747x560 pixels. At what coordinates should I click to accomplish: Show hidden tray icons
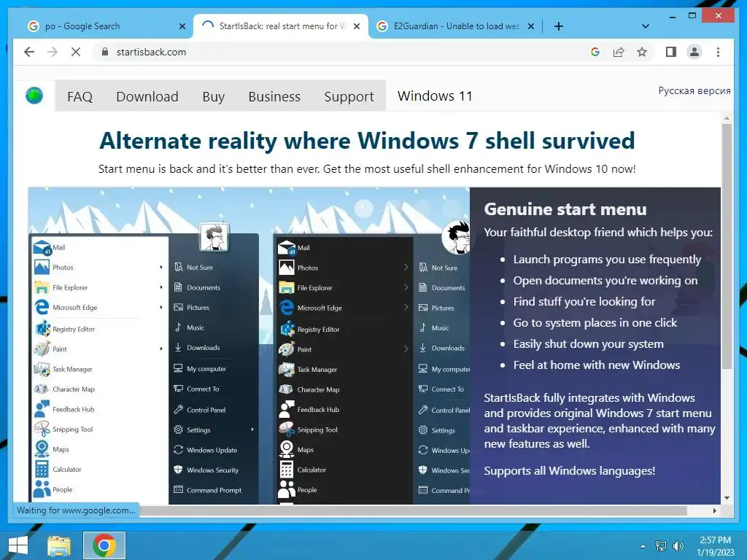tap(643, 546)
